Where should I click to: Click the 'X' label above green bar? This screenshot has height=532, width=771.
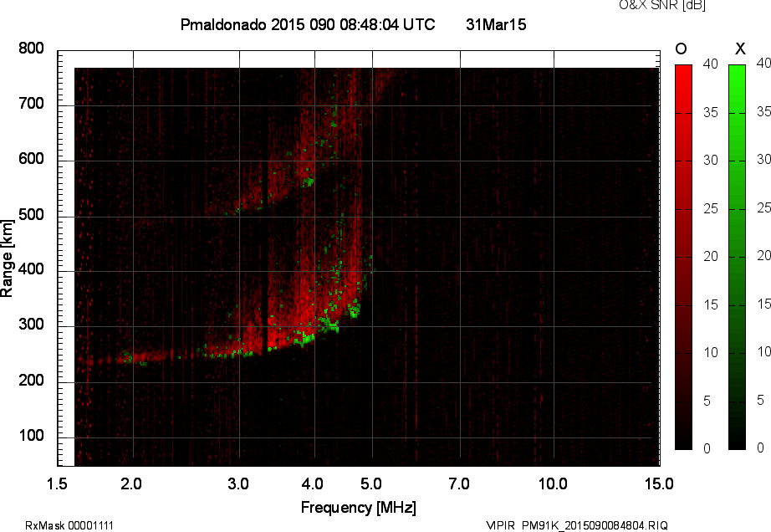pos(740,49)
